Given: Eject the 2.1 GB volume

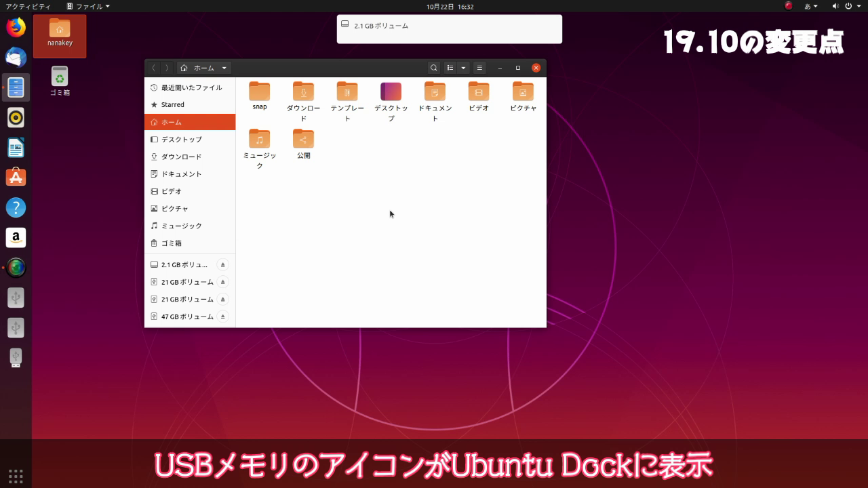Looking at the screenshot, I should click(x=223, y=264).
